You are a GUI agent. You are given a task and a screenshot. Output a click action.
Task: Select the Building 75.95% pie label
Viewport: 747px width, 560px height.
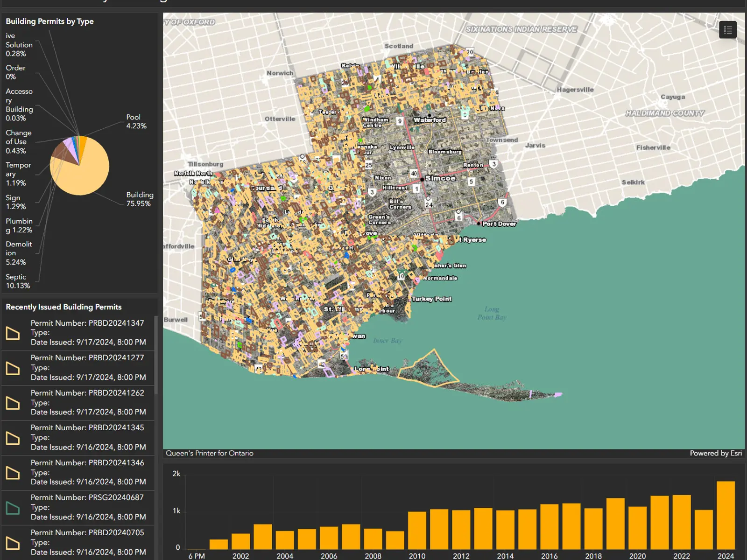click(140, 199)
